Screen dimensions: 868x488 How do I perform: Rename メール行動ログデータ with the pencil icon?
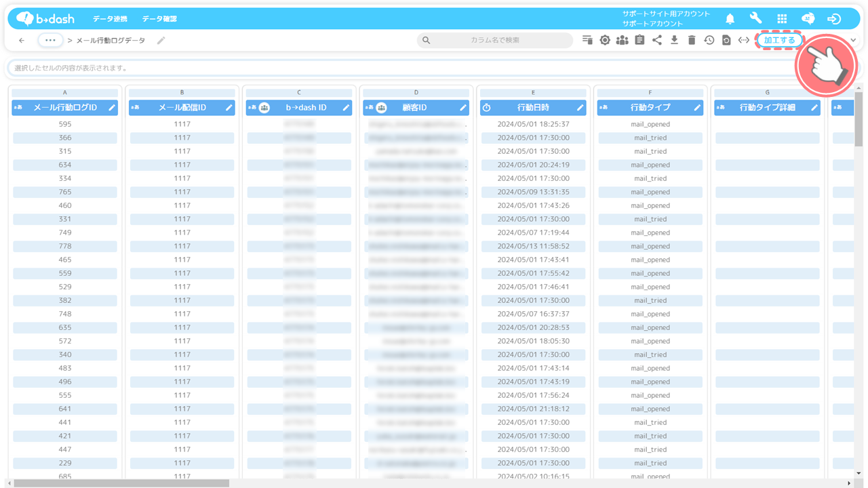161,41
